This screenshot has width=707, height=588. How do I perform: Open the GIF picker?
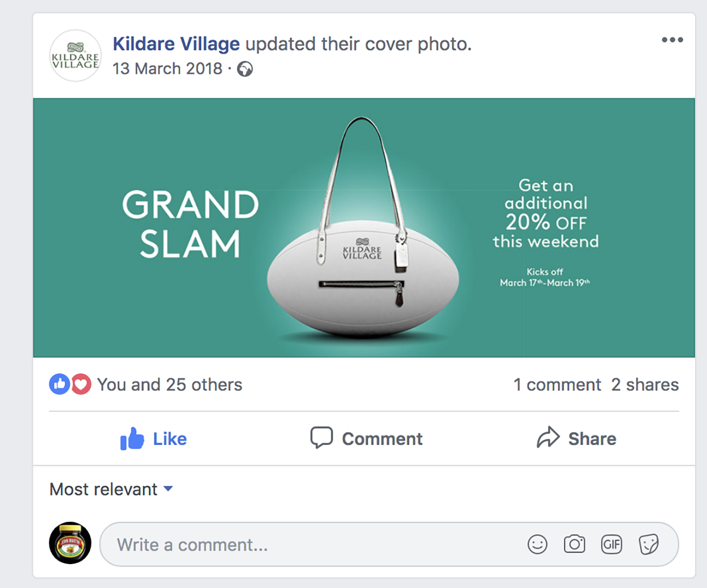[x=611, y=544]
